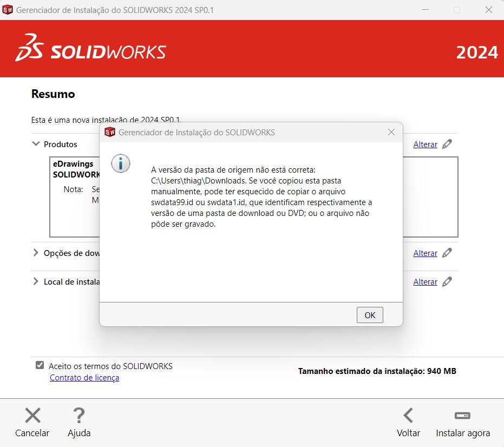Click the Resumo heading
The width and height of the screenshot is (504, 447).
coord(53,94)
